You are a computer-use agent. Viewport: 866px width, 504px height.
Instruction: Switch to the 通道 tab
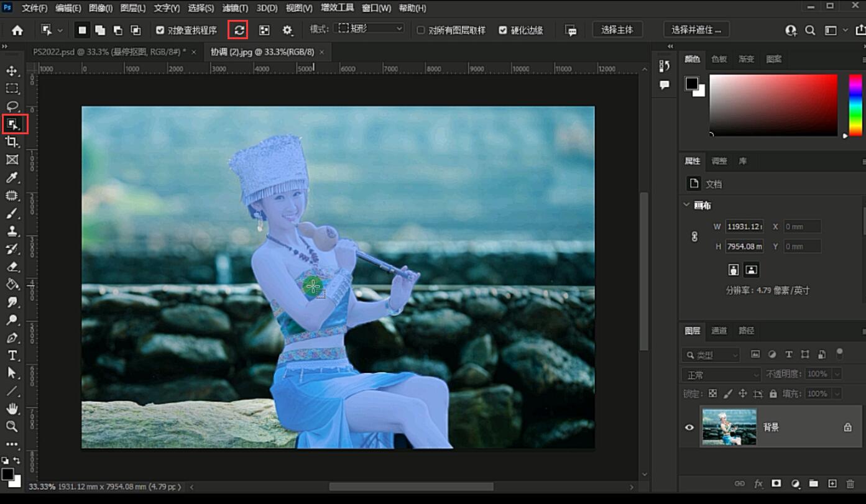point(719,331)
